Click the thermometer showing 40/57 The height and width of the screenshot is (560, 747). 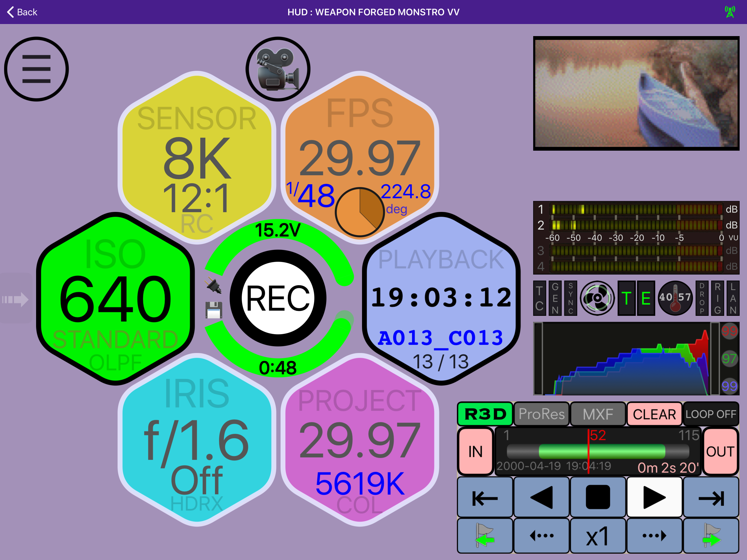coord(675,297)
